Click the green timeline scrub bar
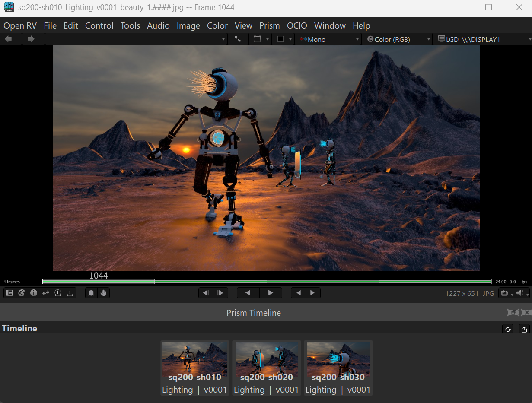The width and height of the screenshot is (532, 403). tap(267, 282)
